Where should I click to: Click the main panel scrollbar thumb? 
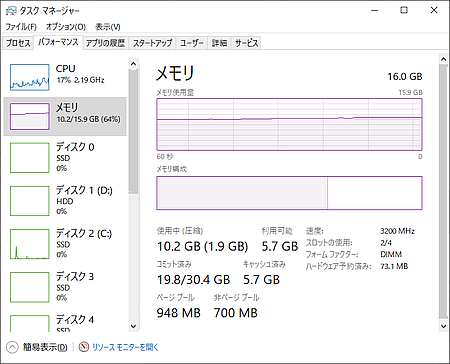tap(443, 192)
